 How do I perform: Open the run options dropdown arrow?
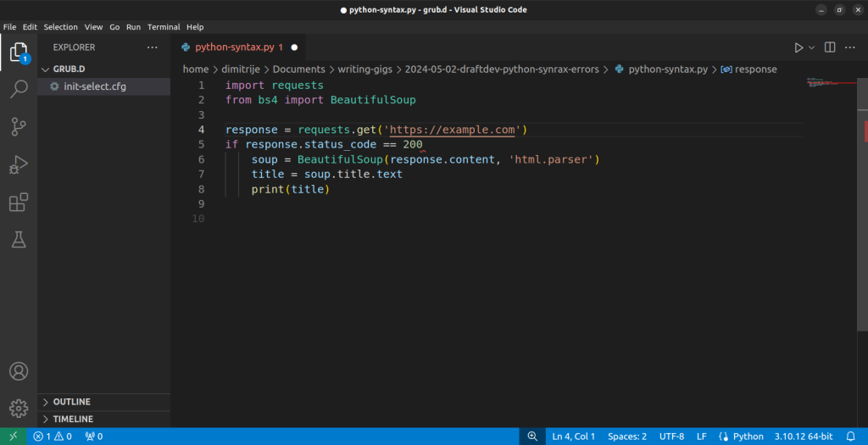pos(811,47)
